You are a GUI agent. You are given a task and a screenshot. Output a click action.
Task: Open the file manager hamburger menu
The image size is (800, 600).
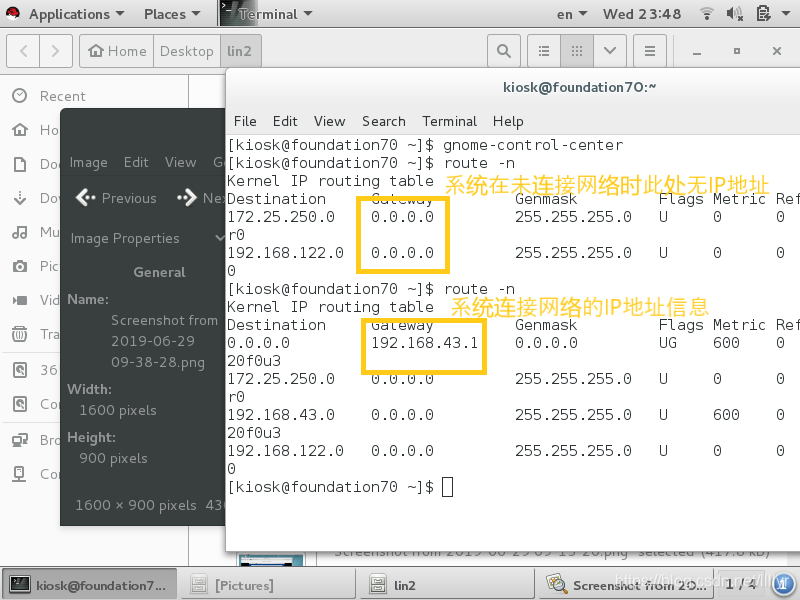click(x=649, y=51)
